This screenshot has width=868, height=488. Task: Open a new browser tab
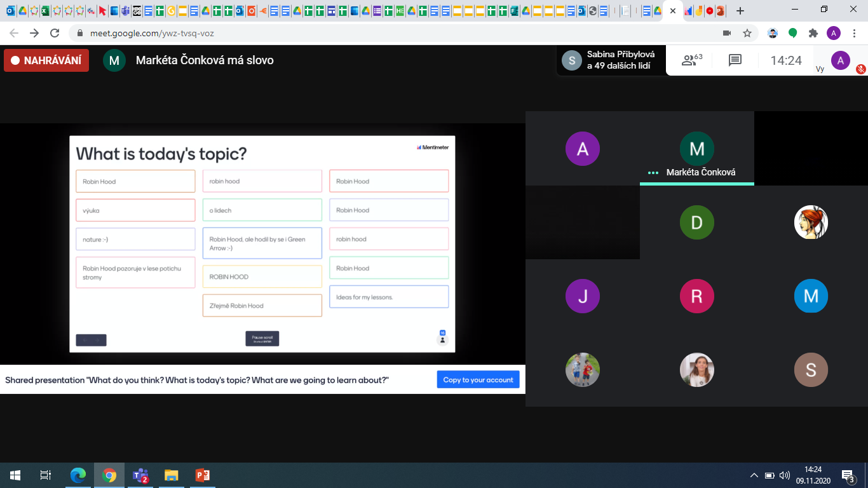click(740, 11)
